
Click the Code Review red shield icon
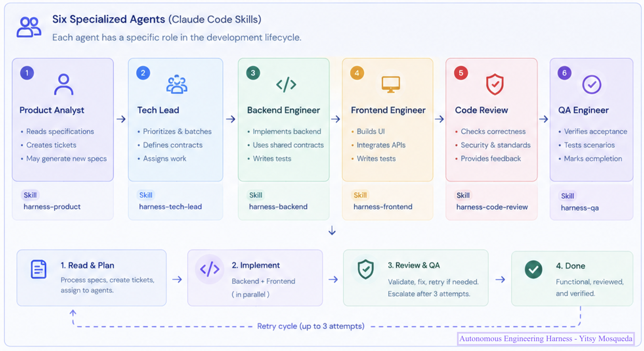point(495,84)
